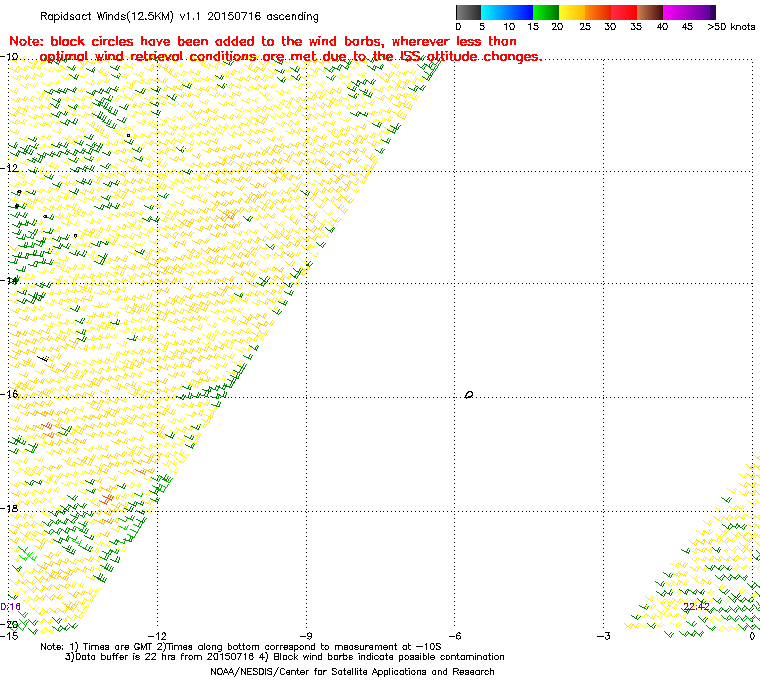
Task: Click the 'NOAA/NESDIS/Center for Satellite Applications and Research' credit
Action: 352,672
